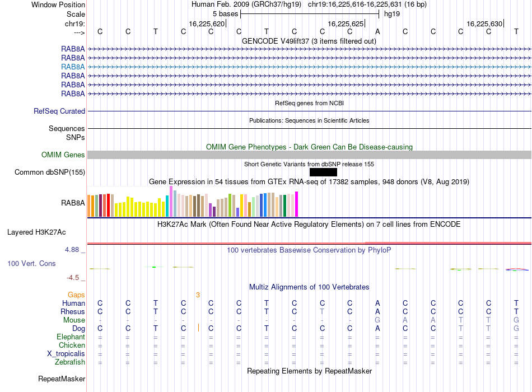
Task: Click the black dbSNP variant item
Action: 323,172
